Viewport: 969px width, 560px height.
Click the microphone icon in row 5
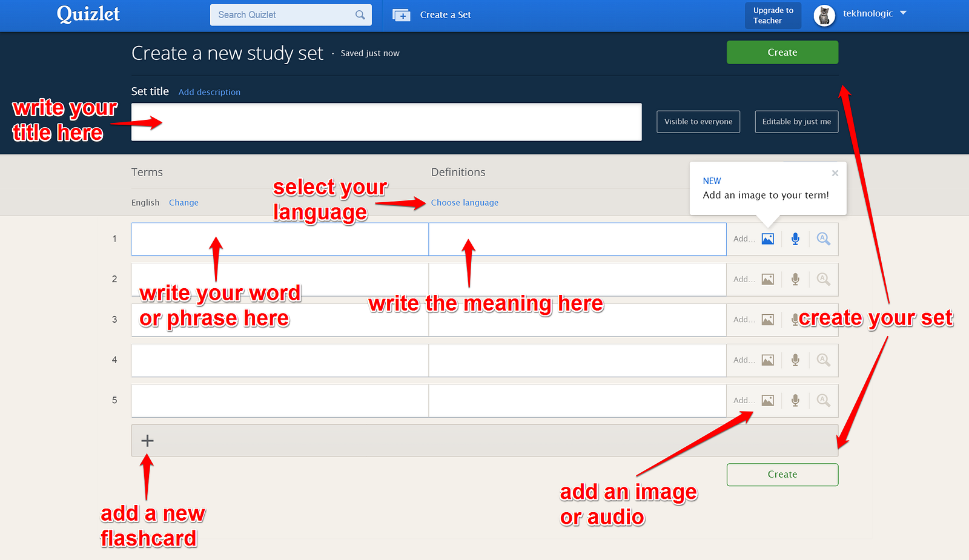(x=795, y=400)
